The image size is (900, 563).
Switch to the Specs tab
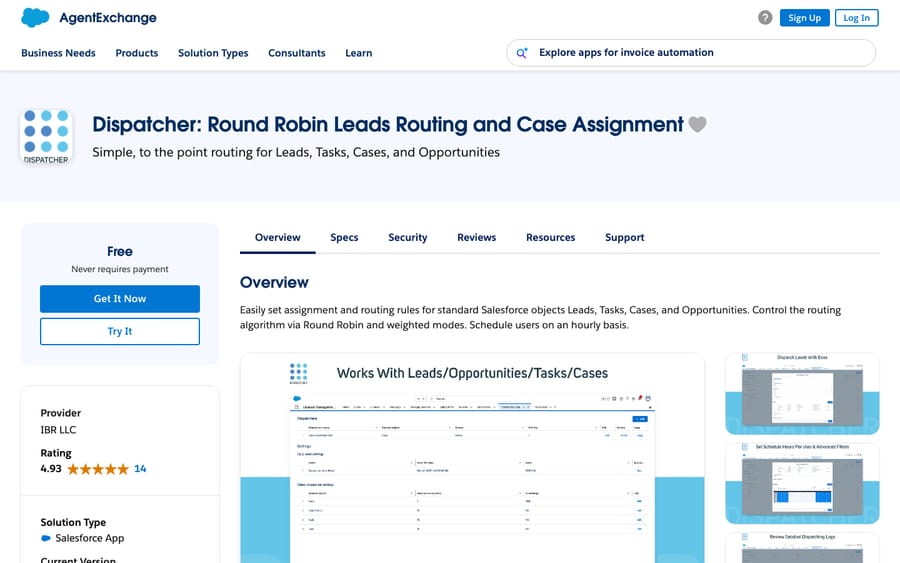(x=344, y=238)
